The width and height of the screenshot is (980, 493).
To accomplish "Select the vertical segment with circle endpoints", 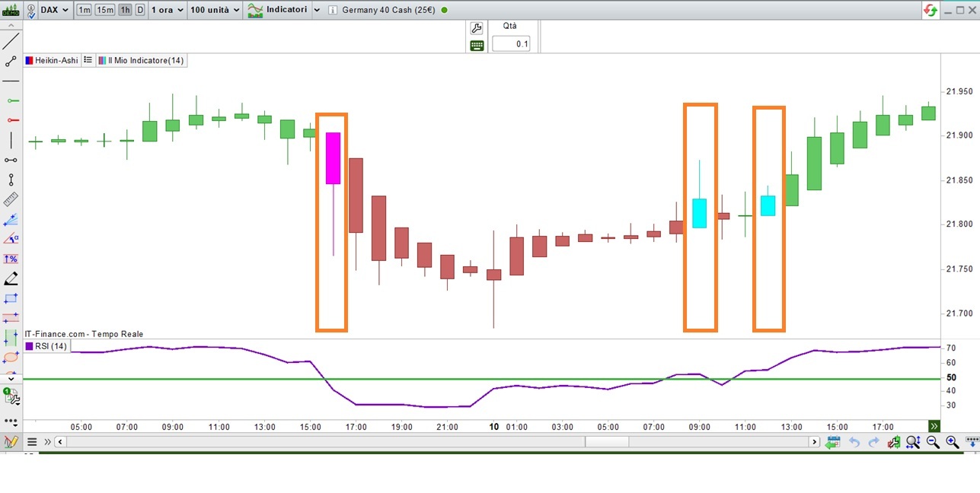I will click(11, 180).
